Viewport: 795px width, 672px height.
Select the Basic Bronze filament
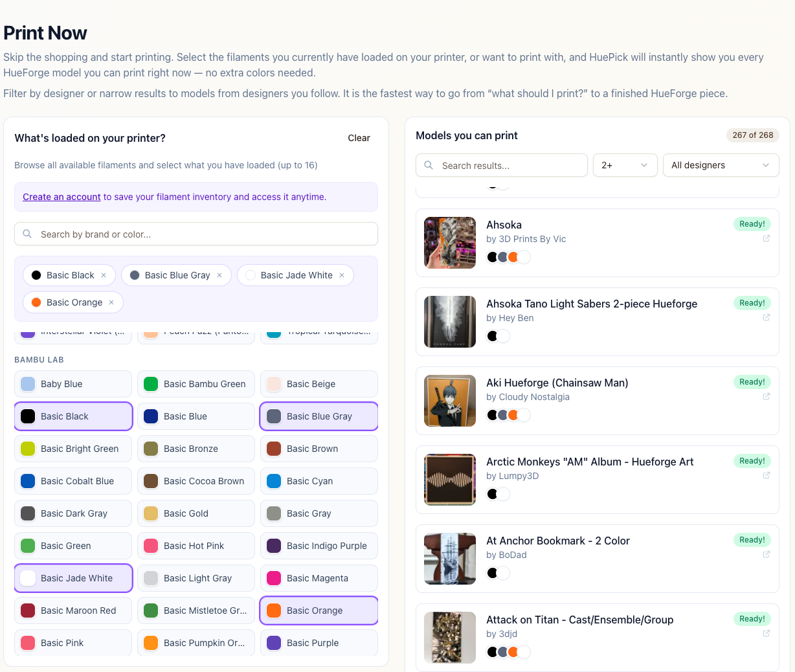pos(196,449)
